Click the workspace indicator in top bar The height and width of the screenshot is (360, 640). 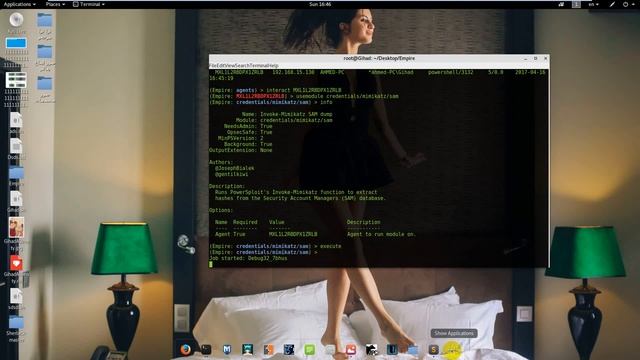[x=576, y=4]
